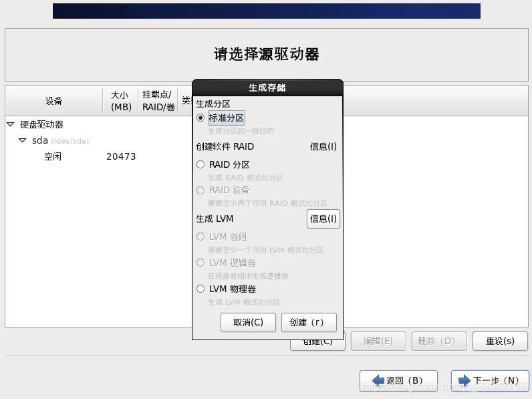Screen dimensions: 532x399
Task: Click 取消(C) in the 生成存储 dialog
Action: click(248, 322)
